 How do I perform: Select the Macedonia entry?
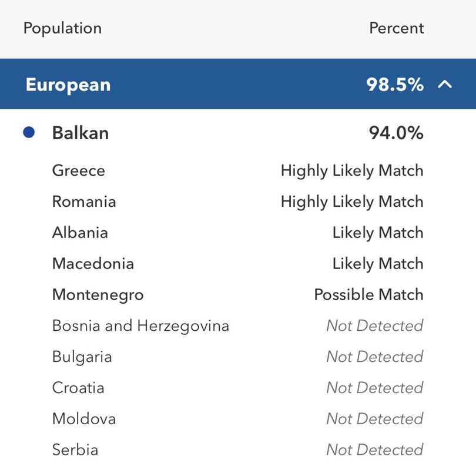(238, 263)
